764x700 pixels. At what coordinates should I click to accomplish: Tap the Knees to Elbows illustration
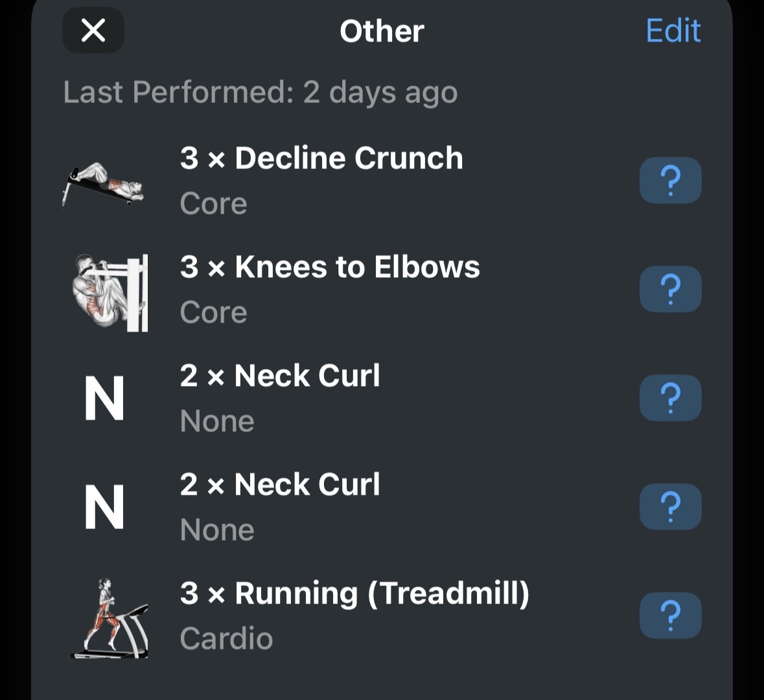pos(110,293)
